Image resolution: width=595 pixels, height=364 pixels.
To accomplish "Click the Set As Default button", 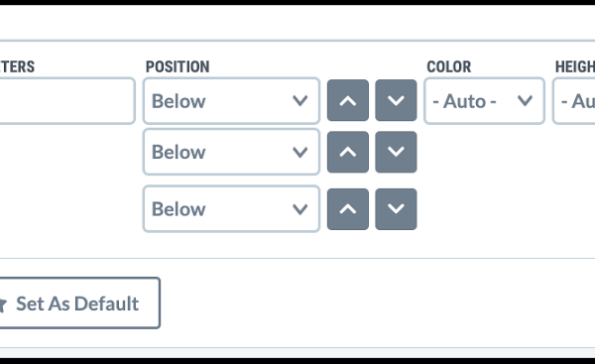I will [x=79, y=303].
